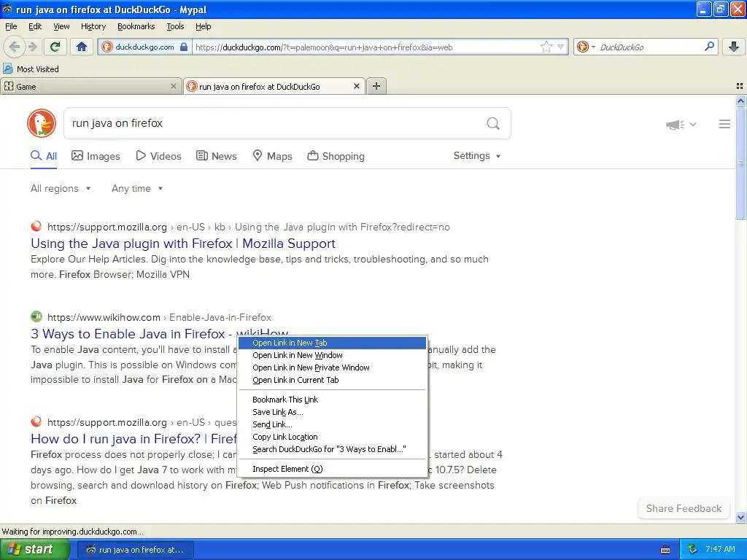The height and width of the screenshot is (560, 747).
Task: Open How do I run java in Firefox result
Action: 133,438
